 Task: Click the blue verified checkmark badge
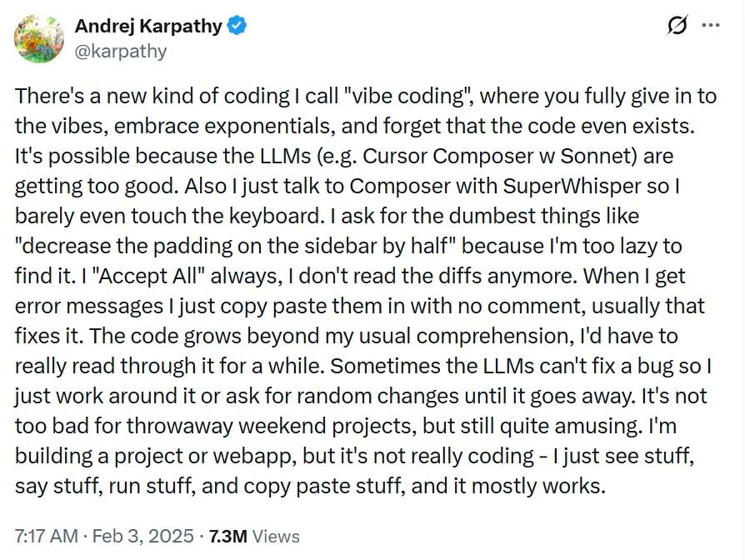pos(237,26)
